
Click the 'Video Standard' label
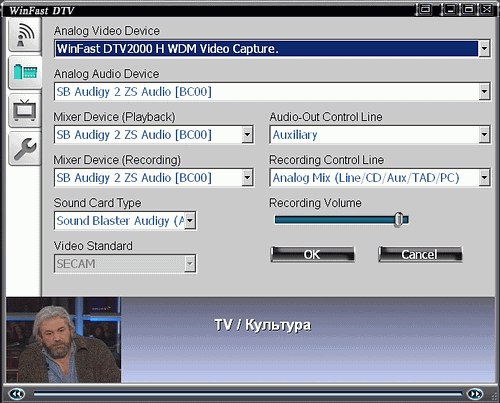point(93,246)
